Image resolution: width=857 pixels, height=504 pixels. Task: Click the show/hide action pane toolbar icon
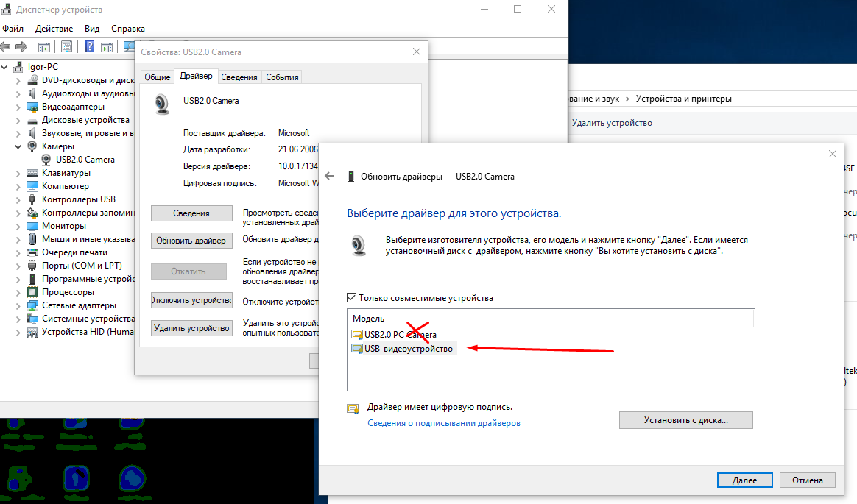107,47
